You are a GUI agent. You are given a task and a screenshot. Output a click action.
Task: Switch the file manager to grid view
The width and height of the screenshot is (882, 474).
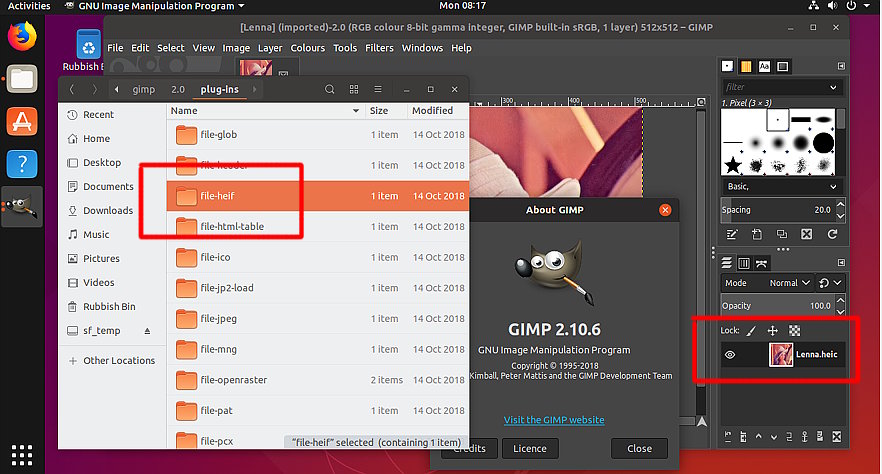[x=354, y=89]
